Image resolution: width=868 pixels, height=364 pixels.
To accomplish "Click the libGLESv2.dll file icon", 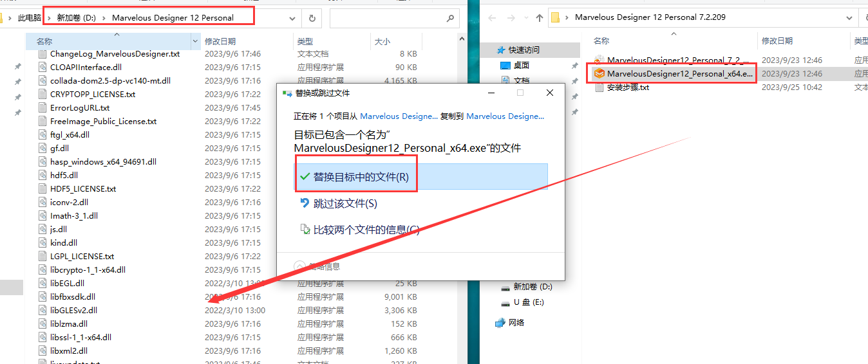I will click(43, 311).
